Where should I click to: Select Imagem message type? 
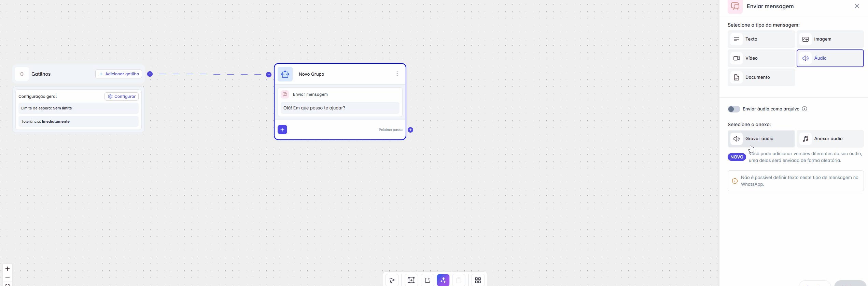coord(830,39)
